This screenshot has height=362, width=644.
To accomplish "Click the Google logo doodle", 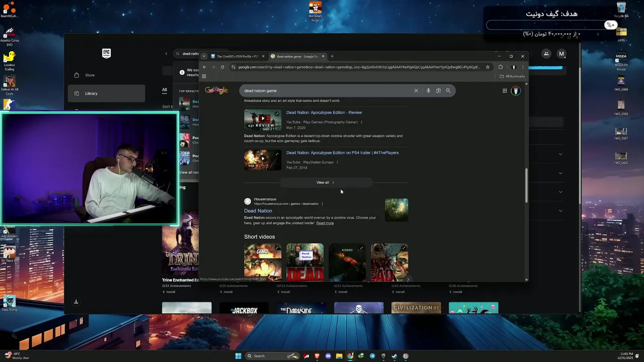I will [x=216, y=90].
